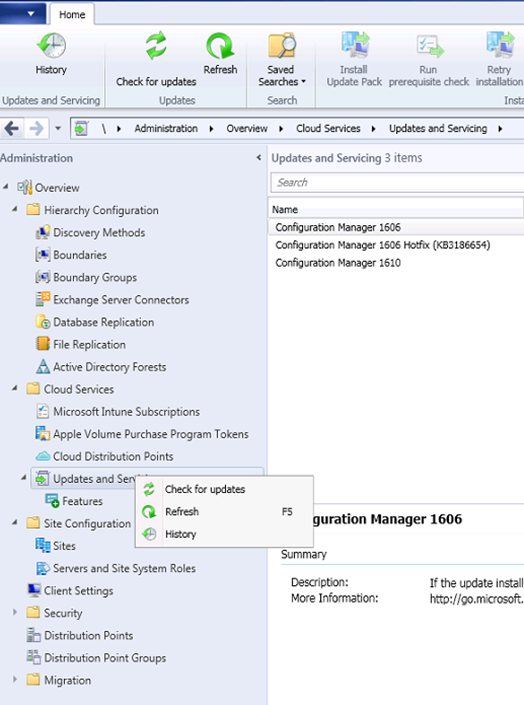524x705 pixels.
Task: Open Microsoft Intune Subscriptions node
Action: 117,411
